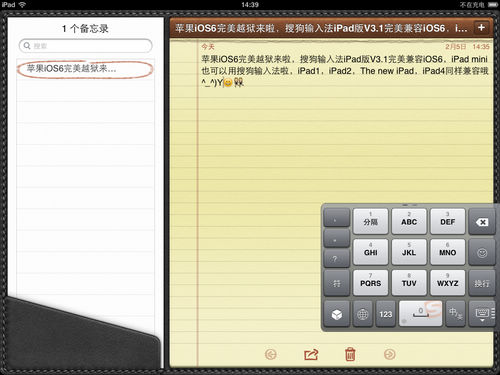The image size is (500, 375).
Task: Tap the symbol key on left column
Action: point(337,283)
